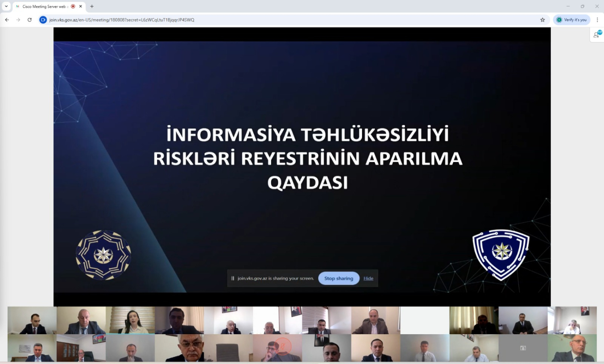Open a new browser tab

point(92,6)
